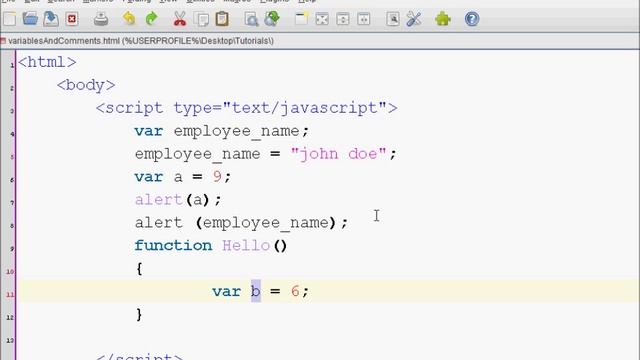This screenshot has width=640, height=360.
Task: Click the closing brace on line 12
Action: 139,315
